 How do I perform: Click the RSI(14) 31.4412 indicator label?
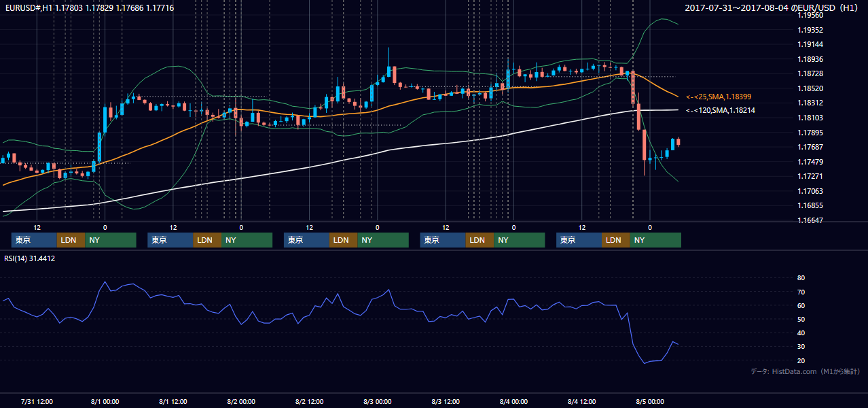click(x=30, y=258)
